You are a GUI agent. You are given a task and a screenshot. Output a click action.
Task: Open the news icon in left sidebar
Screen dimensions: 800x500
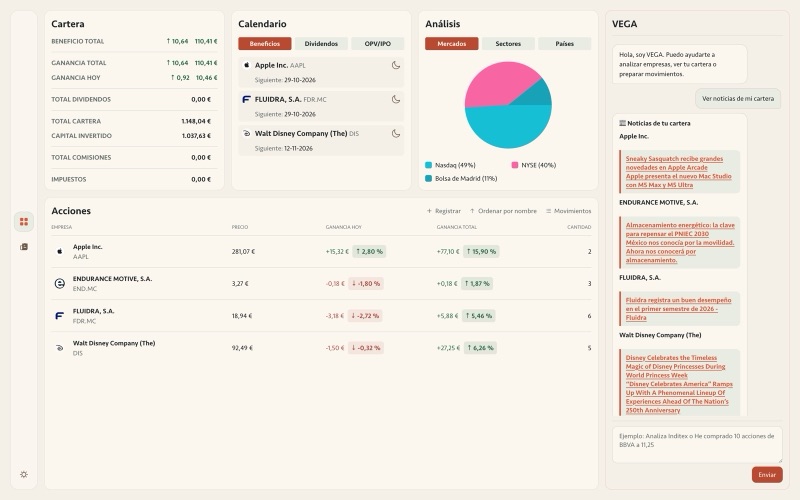click(x=23, y=246)
